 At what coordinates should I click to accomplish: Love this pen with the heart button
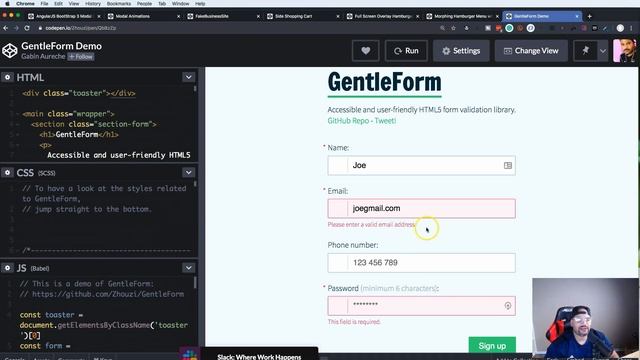click(x=365, y=51)
